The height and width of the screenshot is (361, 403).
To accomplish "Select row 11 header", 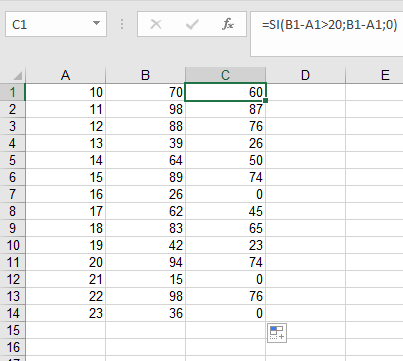I will [x=12, y=262].
